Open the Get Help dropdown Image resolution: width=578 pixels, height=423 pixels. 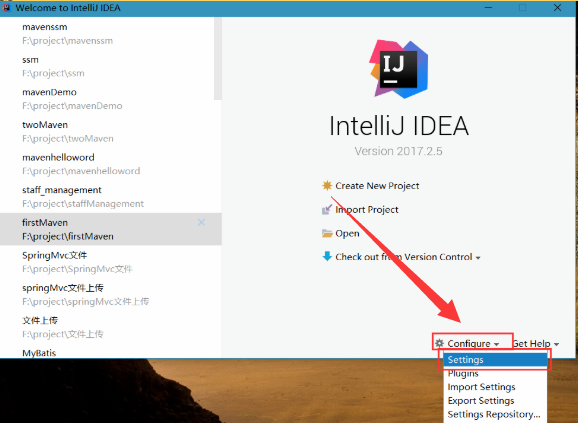(536, 343)
